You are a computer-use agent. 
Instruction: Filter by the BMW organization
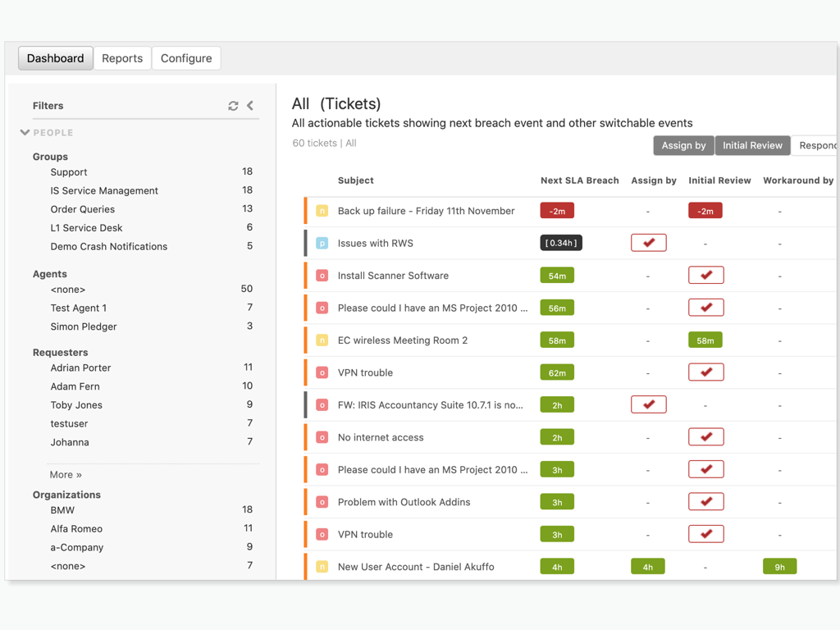tap(62, 510)
